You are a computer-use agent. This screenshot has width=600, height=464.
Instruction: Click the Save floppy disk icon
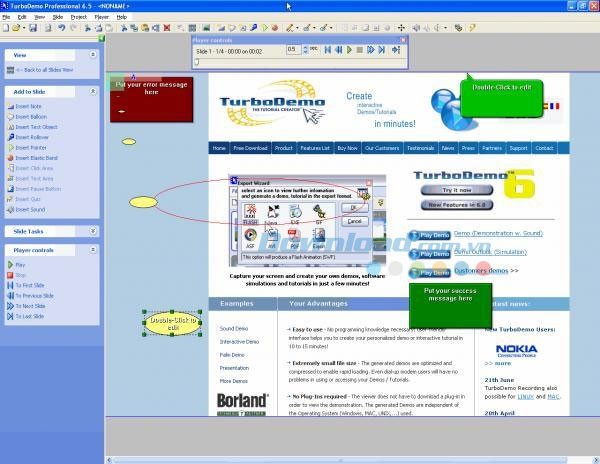(33, 28)
